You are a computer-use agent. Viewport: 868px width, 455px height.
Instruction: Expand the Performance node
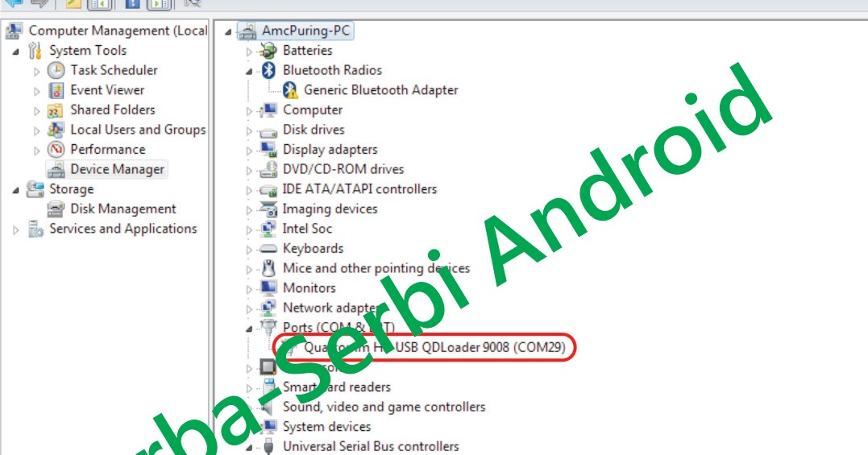[x=36, y=151]
